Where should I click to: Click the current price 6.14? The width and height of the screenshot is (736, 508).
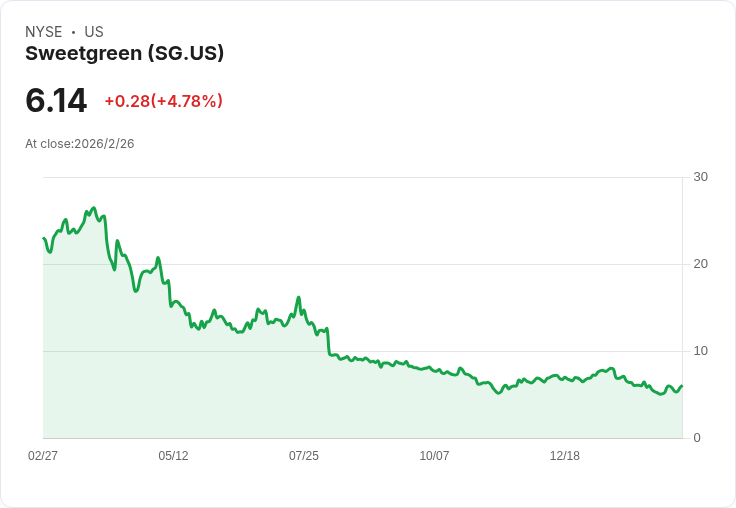(56, 101)
